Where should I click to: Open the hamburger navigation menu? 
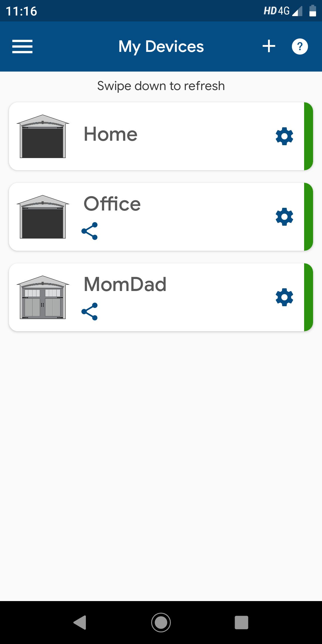[x=22, y=47]
